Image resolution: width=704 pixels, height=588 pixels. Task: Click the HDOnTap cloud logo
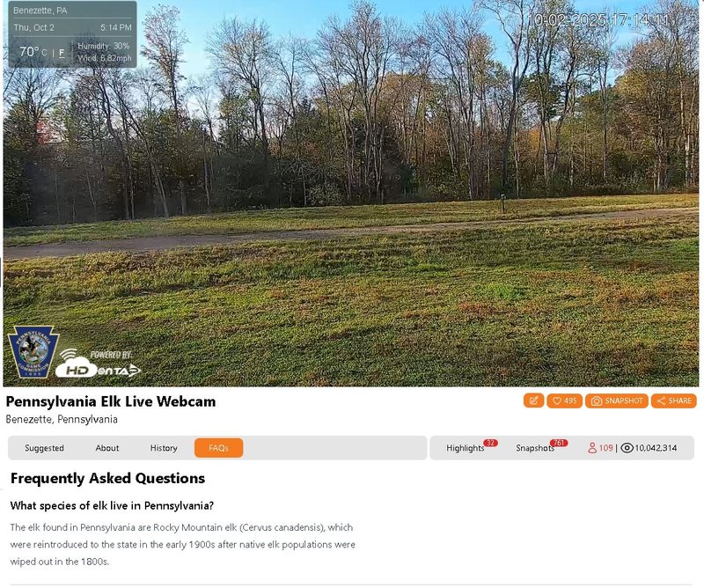tap(98, 364)
